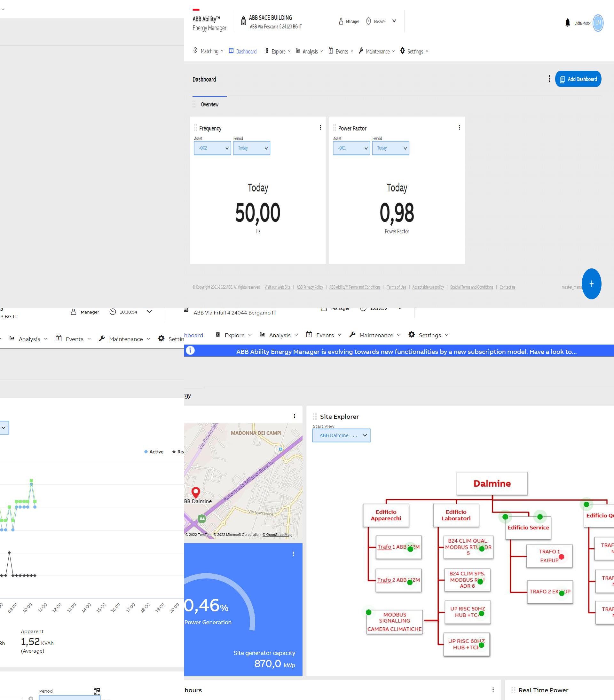Select the UP RISC 60HZ HUB node

(467, 644)
